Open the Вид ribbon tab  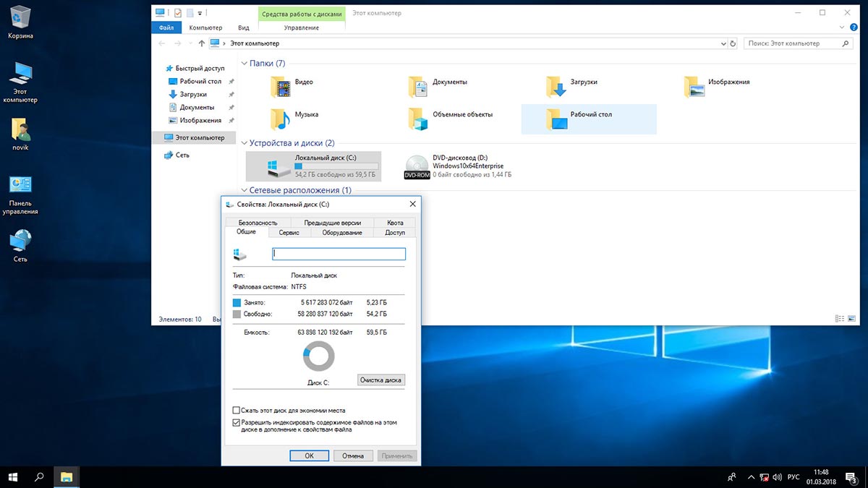coord(244,27)
